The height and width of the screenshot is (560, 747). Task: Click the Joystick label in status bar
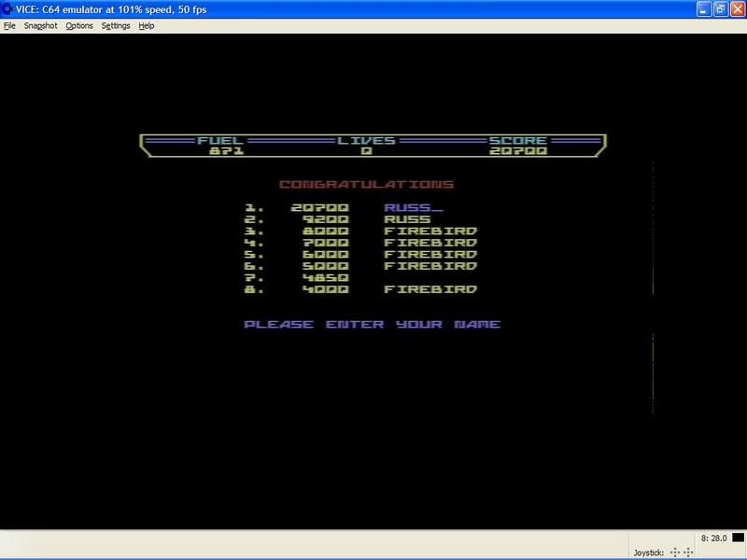click(x=648, y=553)
